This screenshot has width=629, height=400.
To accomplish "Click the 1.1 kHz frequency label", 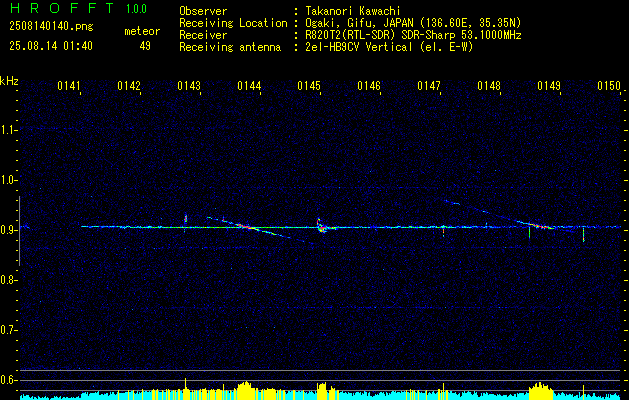I will click(x=8, y=130).
